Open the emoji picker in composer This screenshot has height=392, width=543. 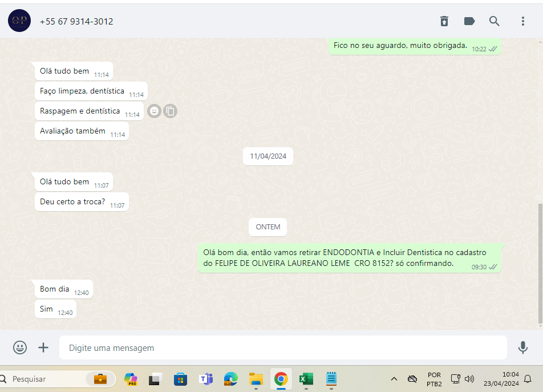[x=20, y=347]
